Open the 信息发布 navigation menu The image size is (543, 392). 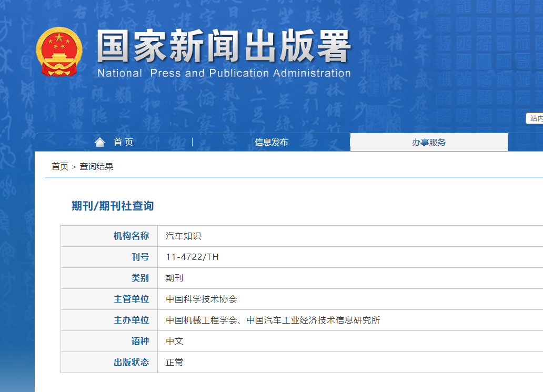[271, 142]
